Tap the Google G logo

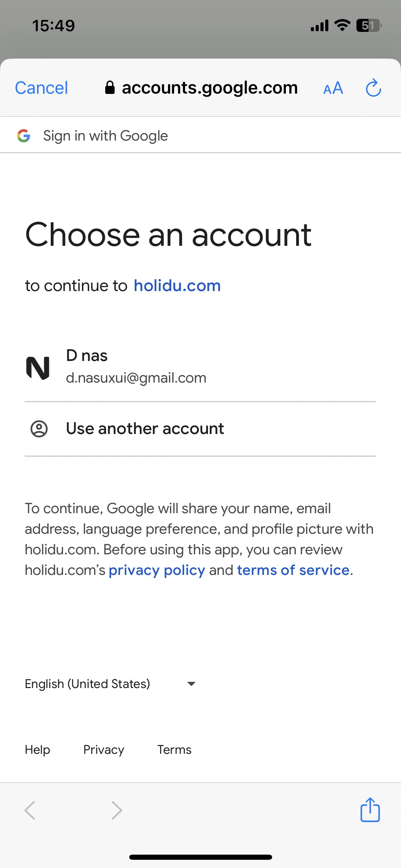pyautogui.click(x=24, y=136)
